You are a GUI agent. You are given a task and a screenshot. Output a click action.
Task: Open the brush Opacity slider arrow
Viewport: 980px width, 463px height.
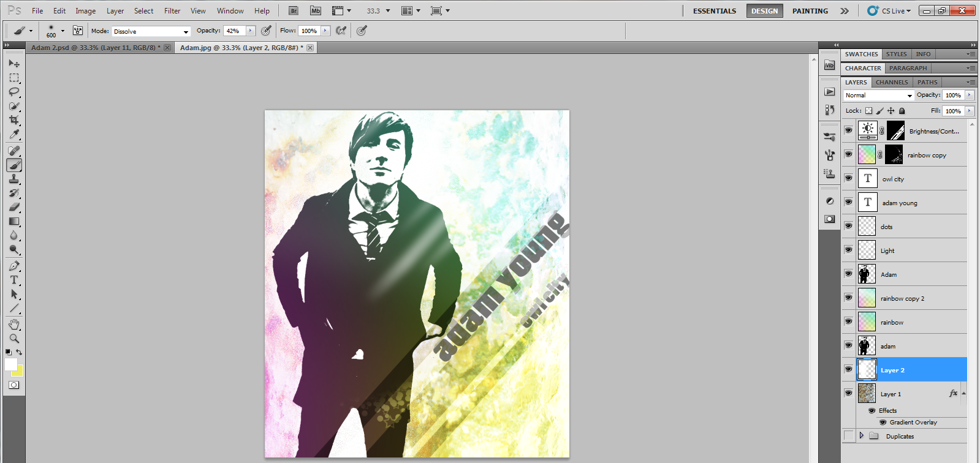(x=250, y=31)
